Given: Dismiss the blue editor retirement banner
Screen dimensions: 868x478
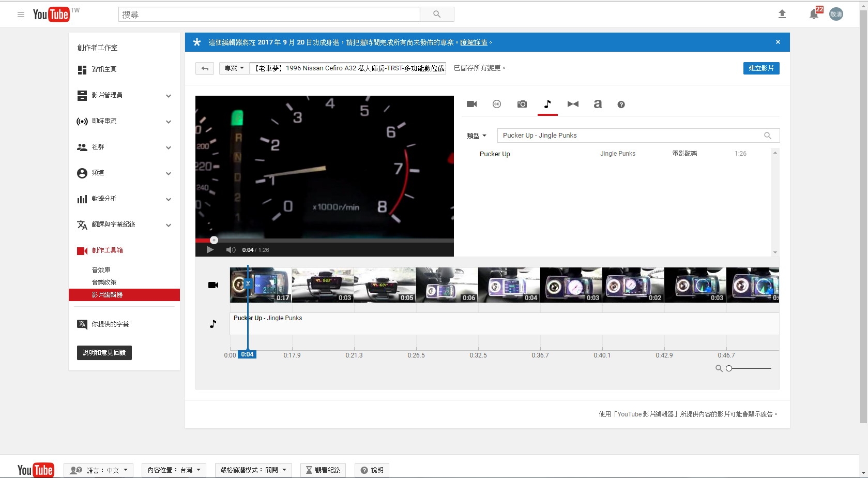Looking at the screenshot, I should click(778, 42).
